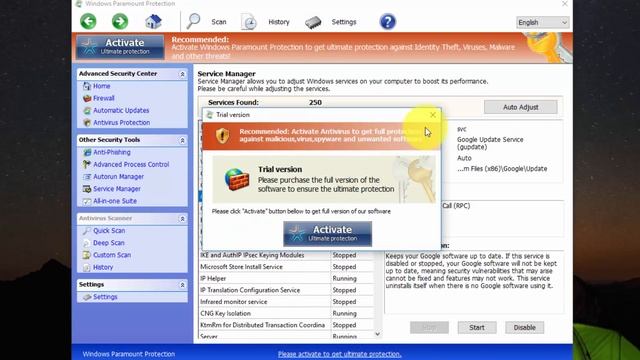Click the Scan magnifying glass icon
Viewport: 640px width, 360px height.
tap(193, 21)
